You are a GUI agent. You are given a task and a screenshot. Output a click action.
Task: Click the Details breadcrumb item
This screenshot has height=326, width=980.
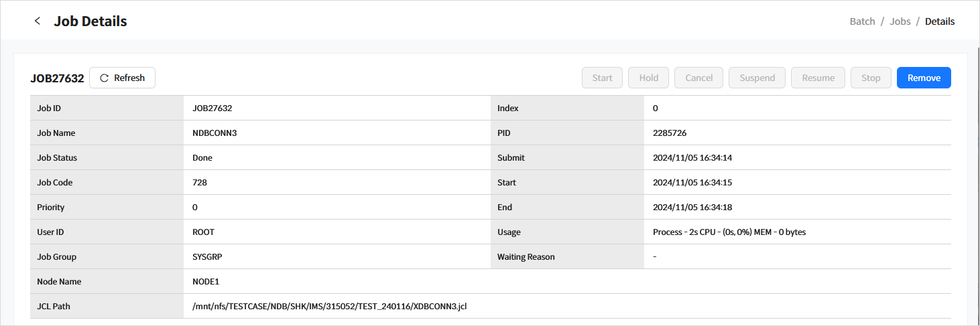tap(939, 21)
